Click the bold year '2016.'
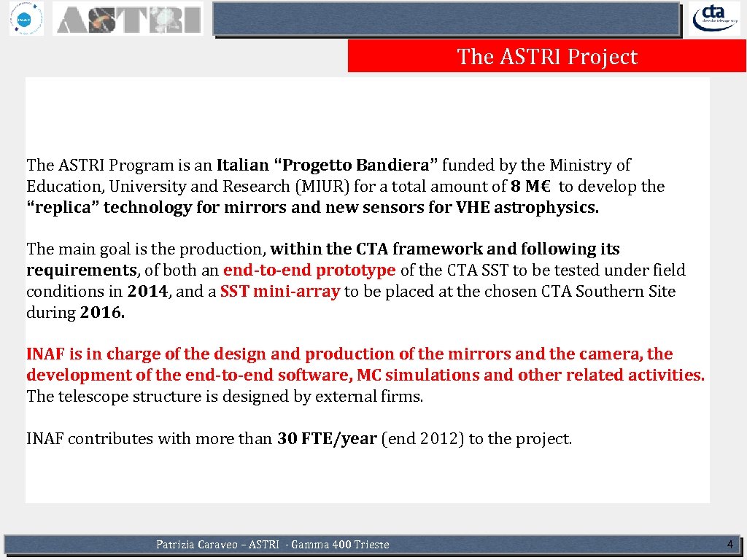This screenshot has height=560, width=747. pos(102,312)
